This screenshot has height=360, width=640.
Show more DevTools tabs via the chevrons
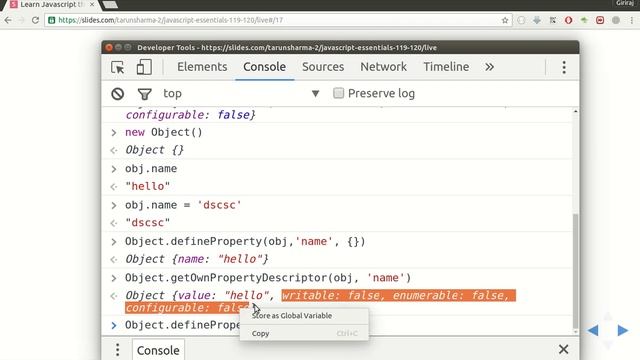[x=489, y=67]
